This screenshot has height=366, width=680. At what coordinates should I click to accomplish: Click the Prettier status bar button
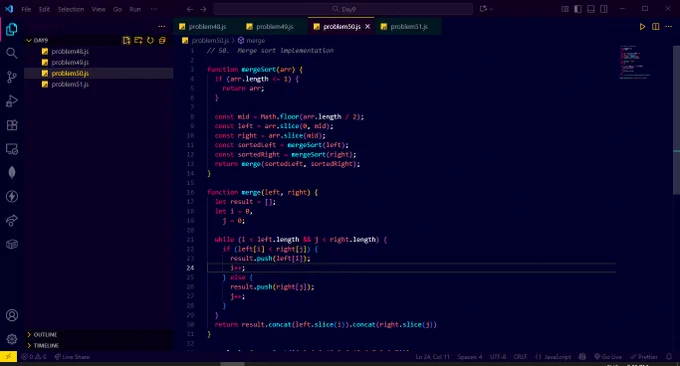click(644, 357)
